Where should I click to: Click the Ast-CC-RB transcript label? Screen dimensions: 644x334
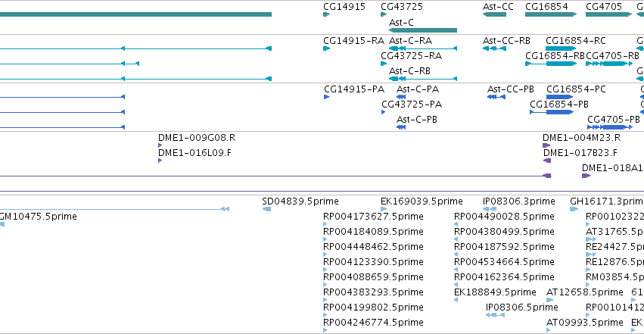click(506, 41)
